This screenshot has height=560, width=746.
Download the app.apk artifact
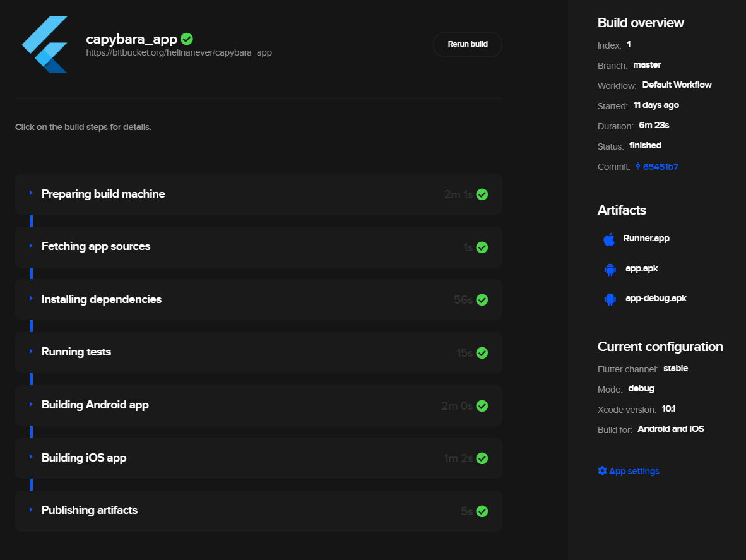[641, 269]
